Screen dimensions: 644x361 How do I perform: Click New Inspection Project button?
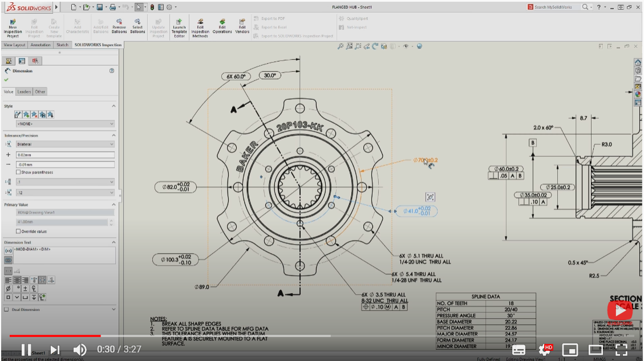pos(13,29)
